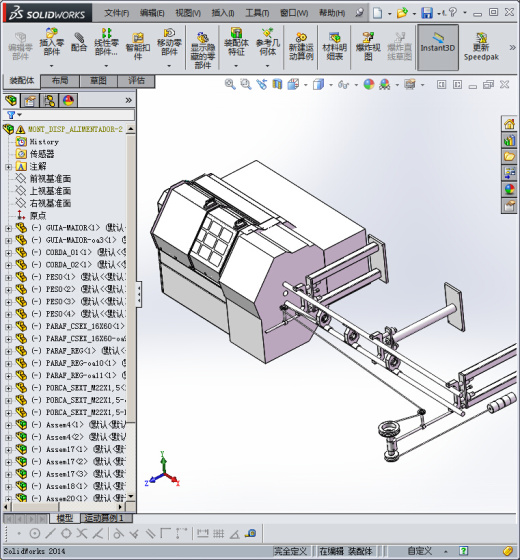Open 帮助(H) menu
The width and height of the screenshot is (520, 560).
click(x=332, y=13)
